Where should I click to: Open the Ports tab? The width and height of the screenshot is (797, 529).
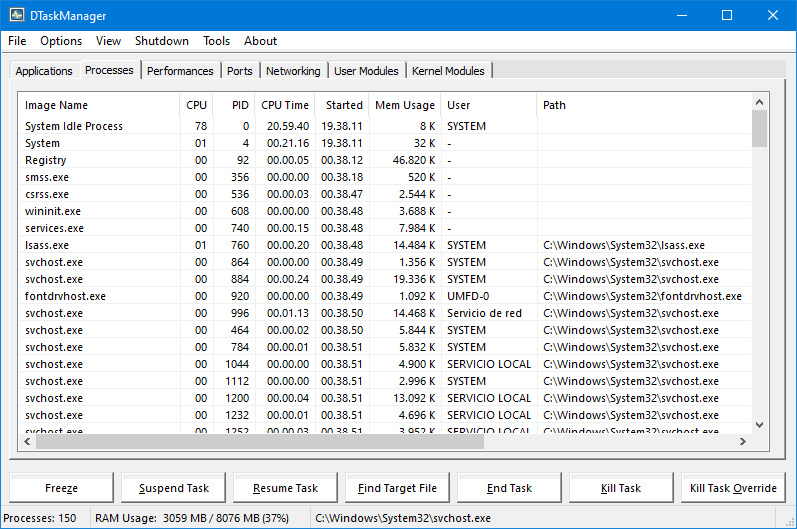[240, 71]
